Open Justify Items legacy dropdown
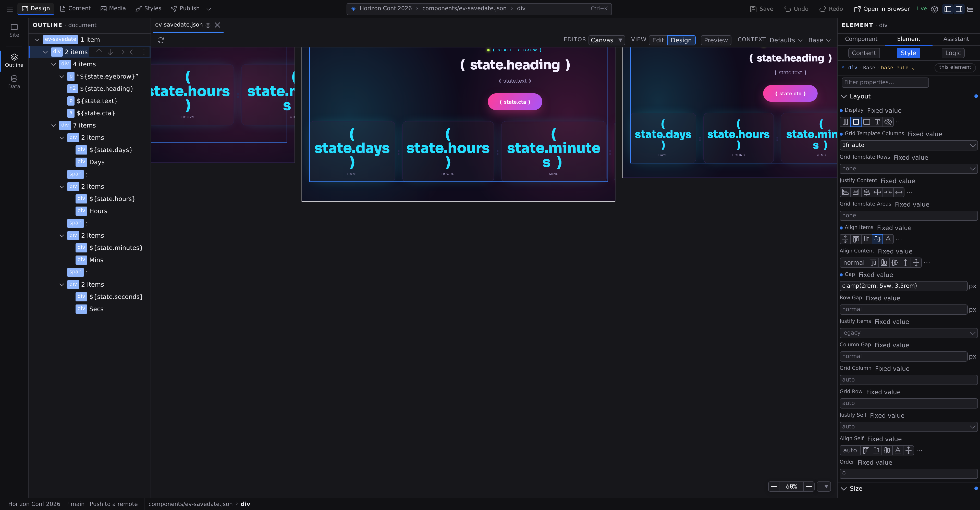The width and height of the screenshot is (980, 510). pyautogui.click(x=908, y=333)
